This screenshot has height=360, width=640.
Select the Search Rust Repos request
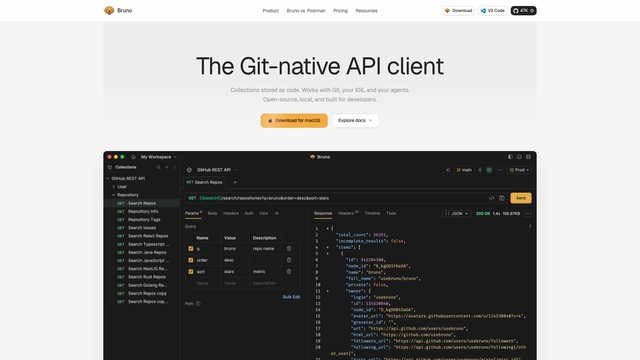(147, 277)
